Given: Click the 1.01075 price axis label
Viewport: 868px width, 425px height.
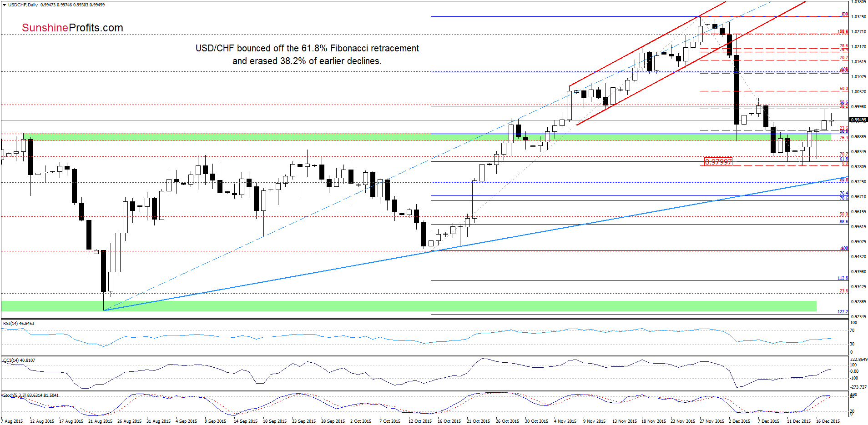Looking at the screenshot, I should click(858, 76).
